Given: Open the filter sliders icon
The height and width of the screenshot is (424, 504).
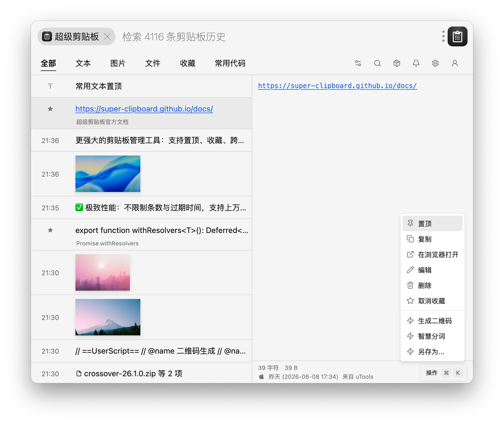Looking at the screenshot, I should click(358, 63).
